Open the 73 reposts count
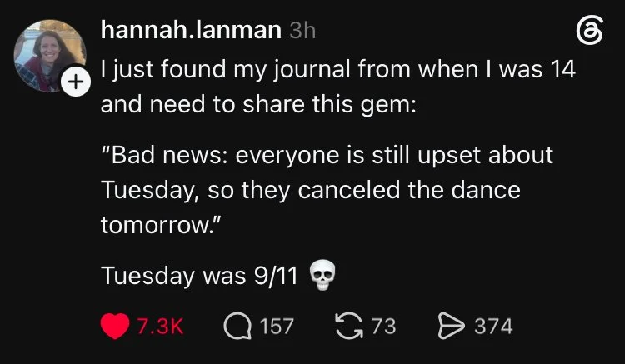Image resolution: width=625 pixels, height=364 pixels. (x=384, y=327)
